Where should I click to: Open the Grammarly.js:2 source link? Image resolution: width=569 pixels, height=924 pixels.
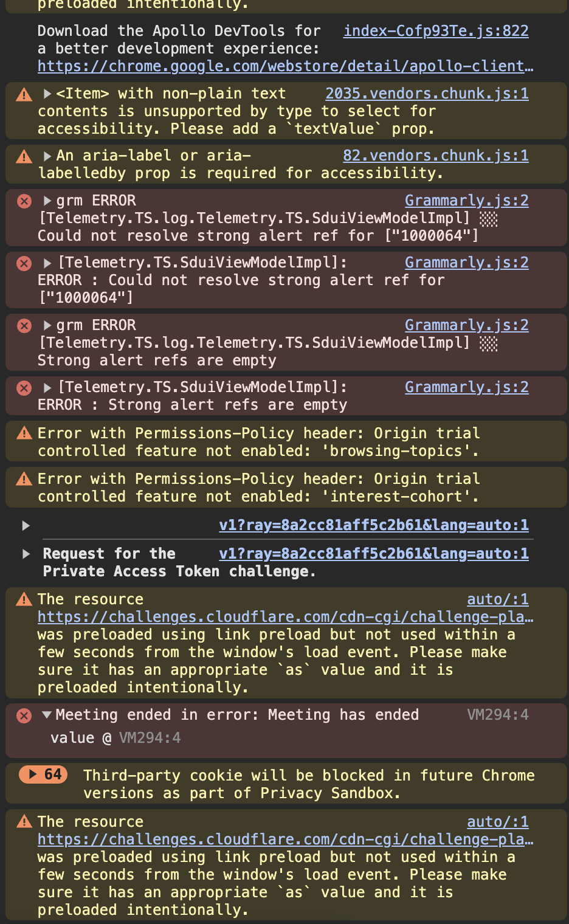(x=466, y=201)
